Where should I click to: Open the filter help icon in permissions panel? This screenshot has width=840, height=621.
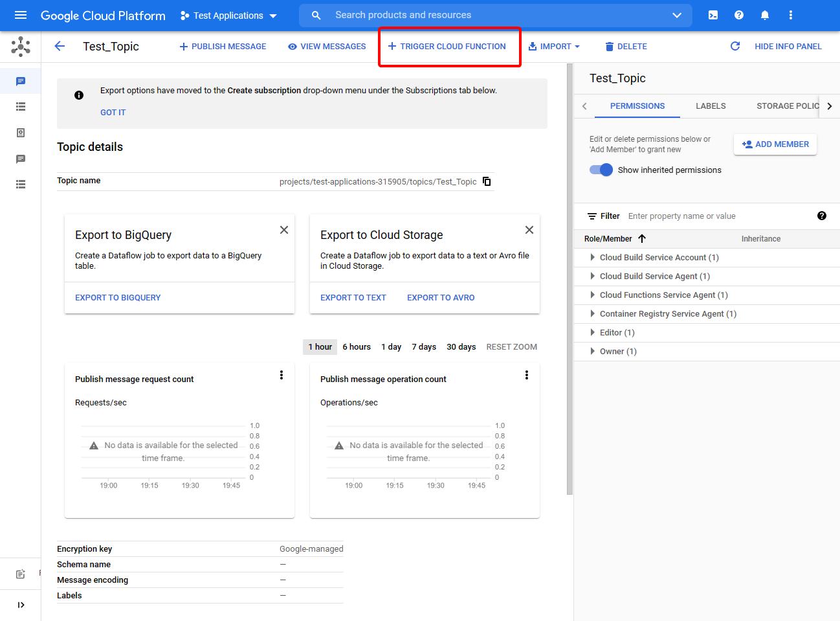tap(822, 216)
